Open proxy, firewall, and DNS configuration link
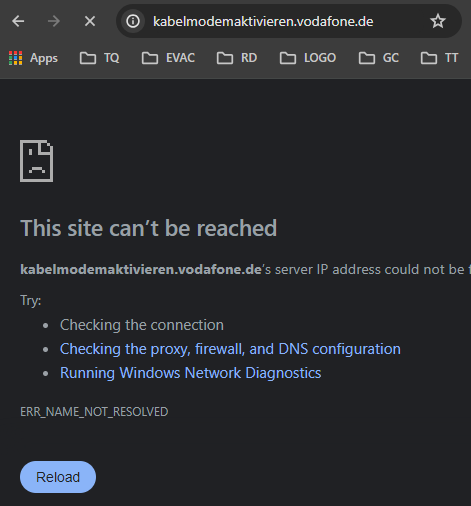Image resolution: width=471 pixels, height=506 pixels. coord(230,349)
